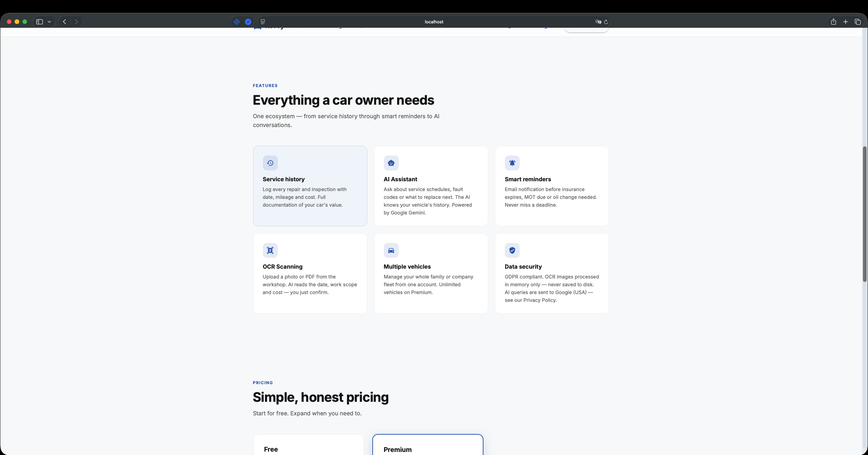Image resolution: width=868 pixels, height=455 pixels.
Task: Click the Data security shield icon
Action: [x=512, y=250]
